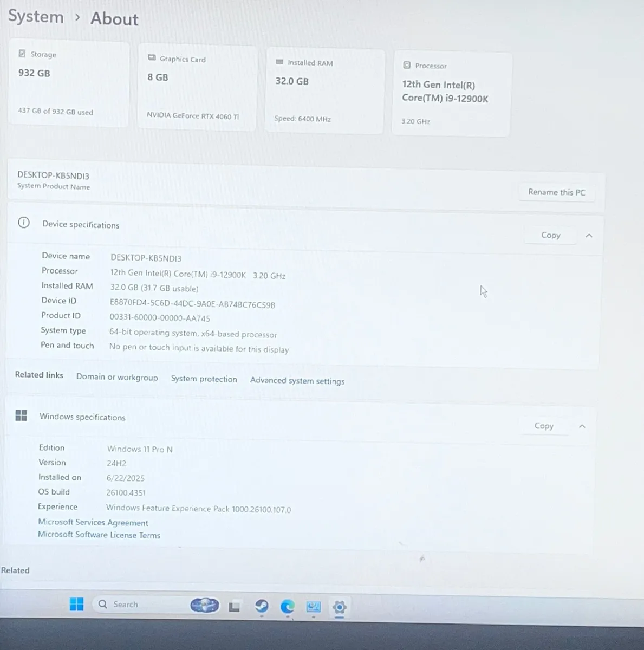Click Edition value 'Windows 11 Pro N'
The image size is (644, 650).
click(140, 449)
